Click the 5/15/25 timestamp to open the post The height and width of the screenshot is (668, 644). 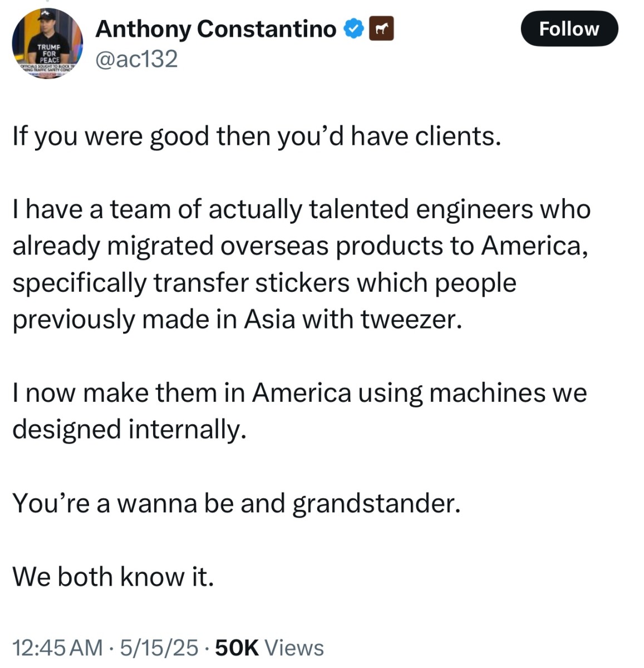[x=158, y=647]
